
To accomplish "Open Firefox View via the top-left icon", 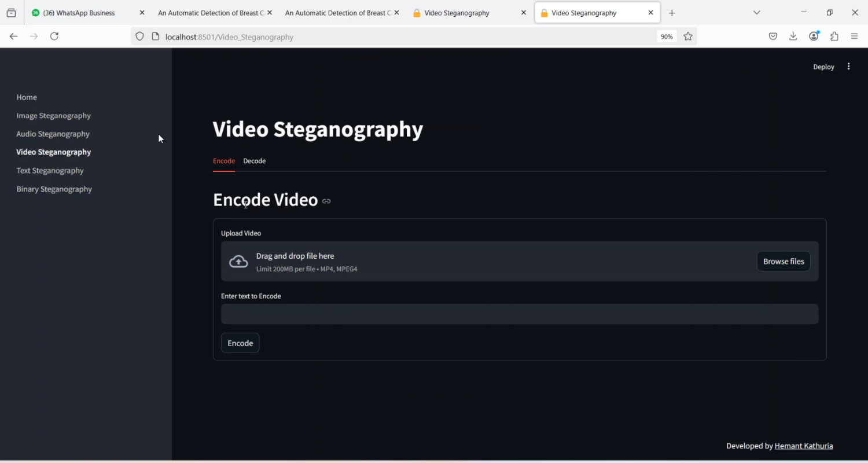I will click(x=11, y=12).
